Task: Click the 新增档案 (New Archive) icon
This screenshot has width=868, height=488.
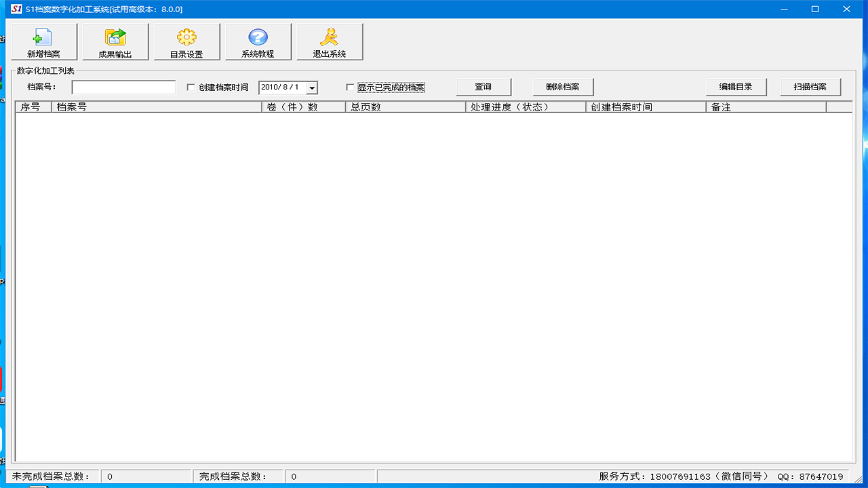Action: pos(43,41)
